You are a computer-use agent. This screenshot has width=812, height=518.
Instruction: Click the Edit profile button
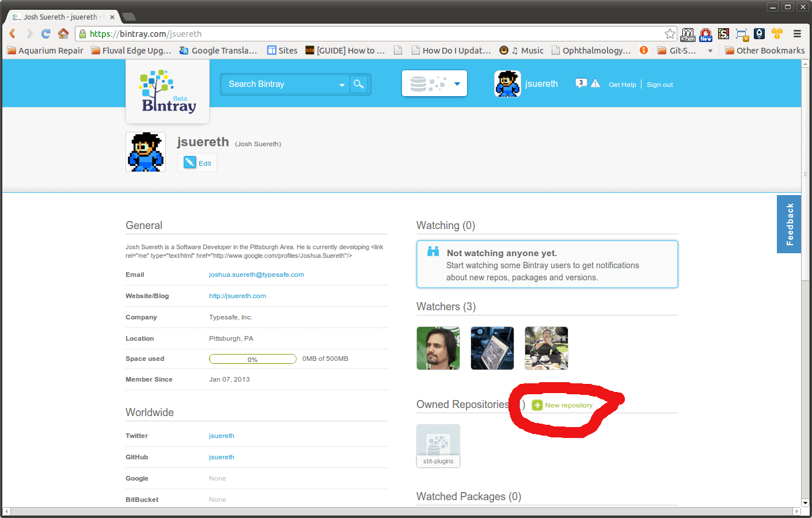coord(198,163)
